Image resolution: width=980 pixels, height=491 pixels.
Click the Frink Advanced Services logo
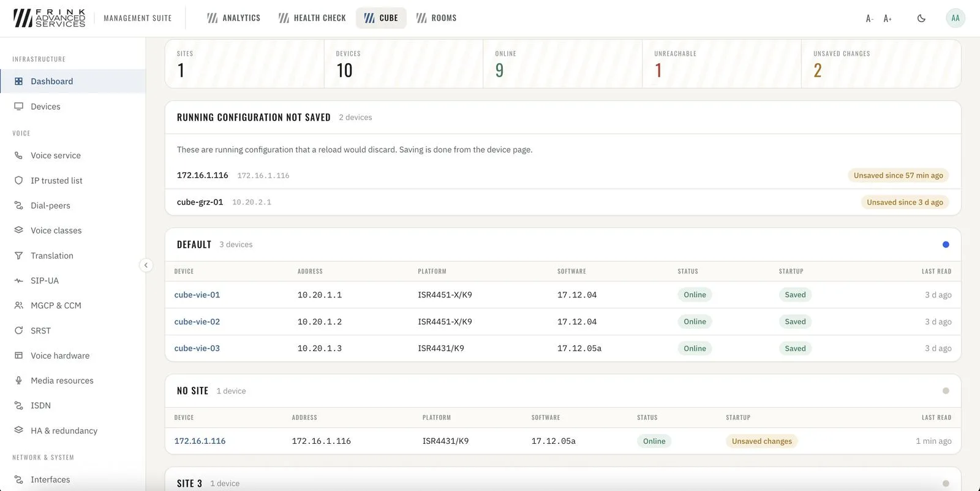pos(50,18)
